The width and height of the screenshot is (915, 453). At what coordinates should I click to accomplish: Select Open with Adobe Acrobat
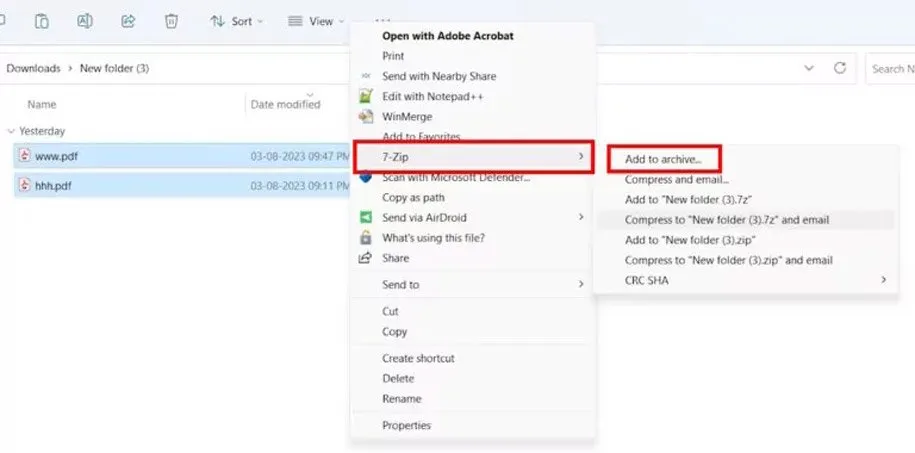(448, 36)
